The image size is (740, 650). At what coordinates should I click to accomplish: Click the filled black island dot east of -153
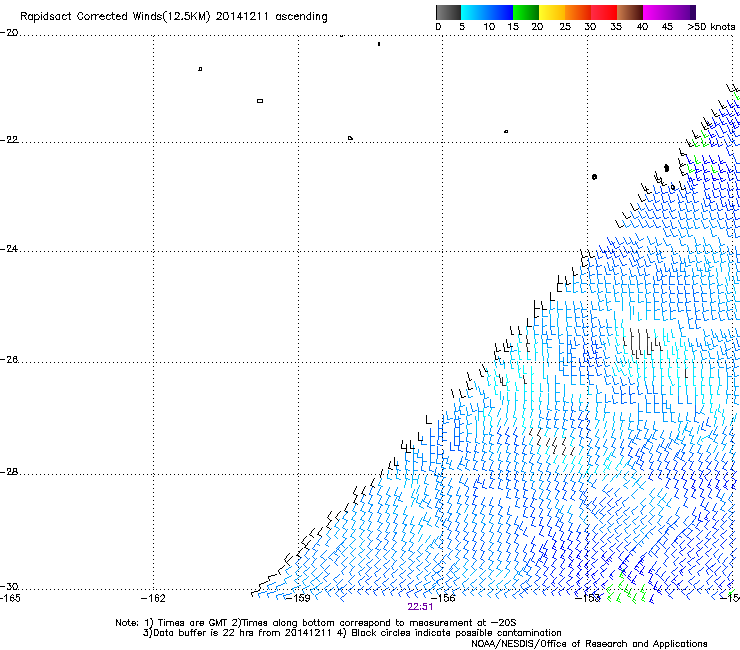595,177
